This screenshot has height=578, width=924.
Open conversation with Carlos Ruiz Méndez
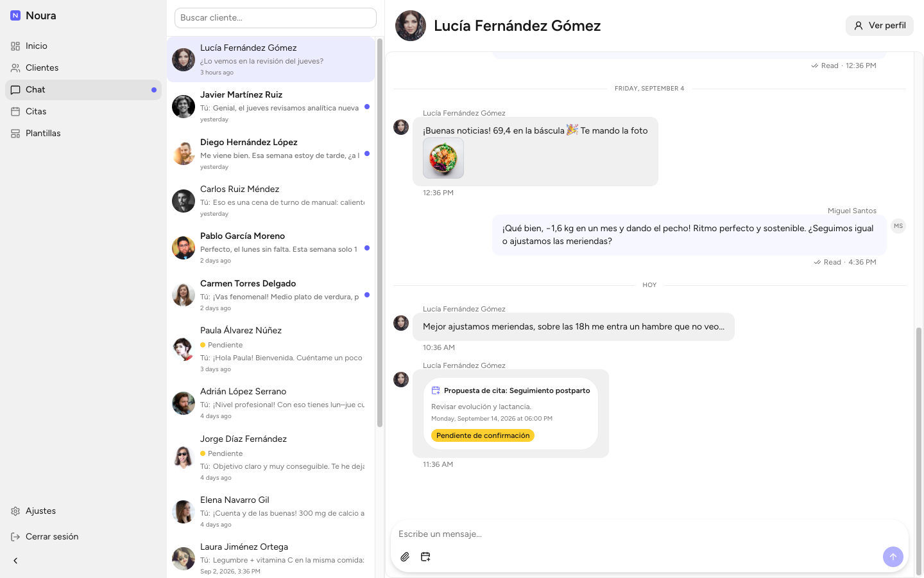click(271, 201)
